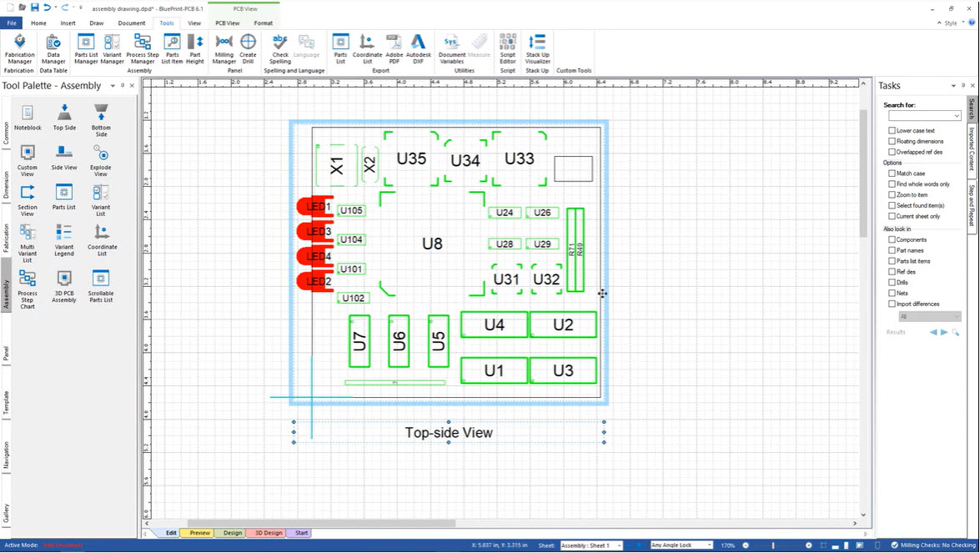Image resolution: width=980 pixels, height=553 pixels.
Task: Select the Variant Manager tool
Action: coord(113,48)
